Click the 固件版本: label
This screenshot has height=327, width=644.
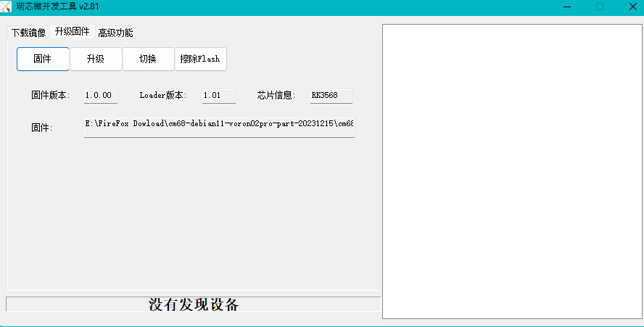(51, 95)
